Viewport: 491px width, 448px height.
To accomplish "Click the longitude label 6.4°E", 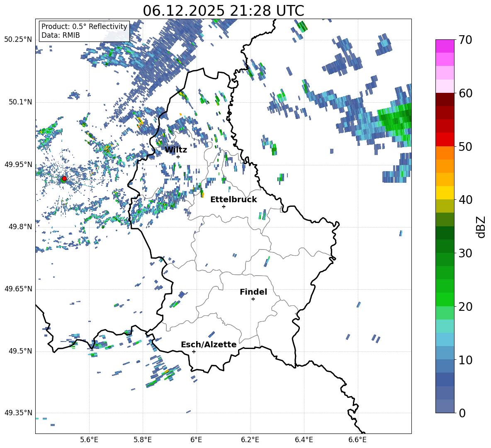I will (x=304, y=440).
